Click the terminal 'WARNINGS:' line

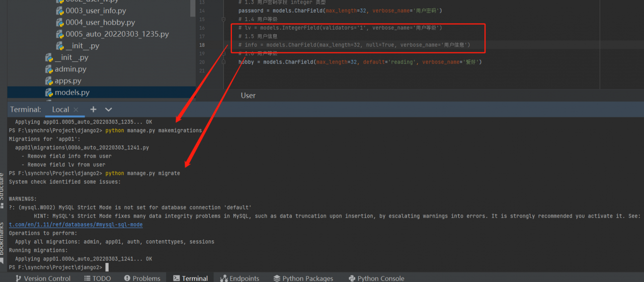pyautogui.click(x=23, y=199)
